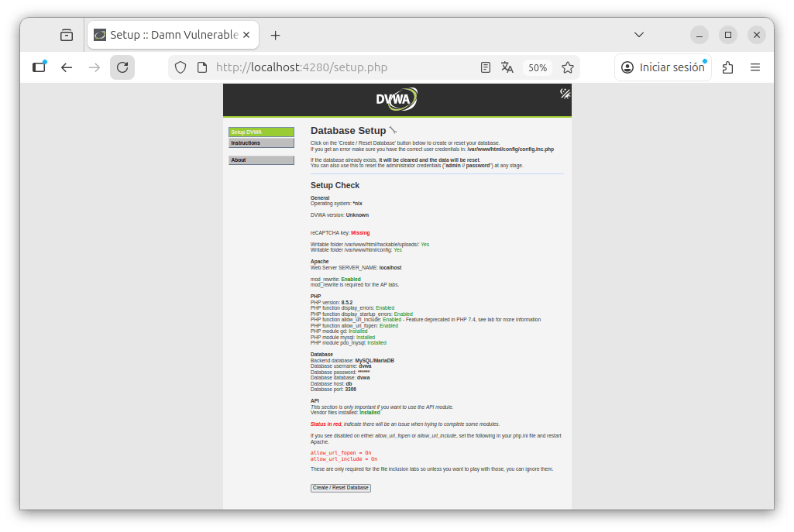
Task: Click the Database Setup heading
Action: coord(349,131)
